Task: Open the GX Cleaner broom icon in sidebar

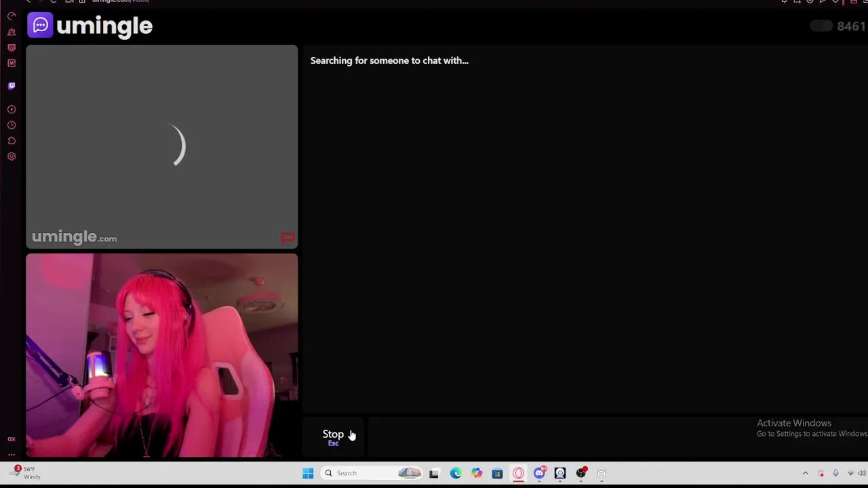Action: click(12, 32)
